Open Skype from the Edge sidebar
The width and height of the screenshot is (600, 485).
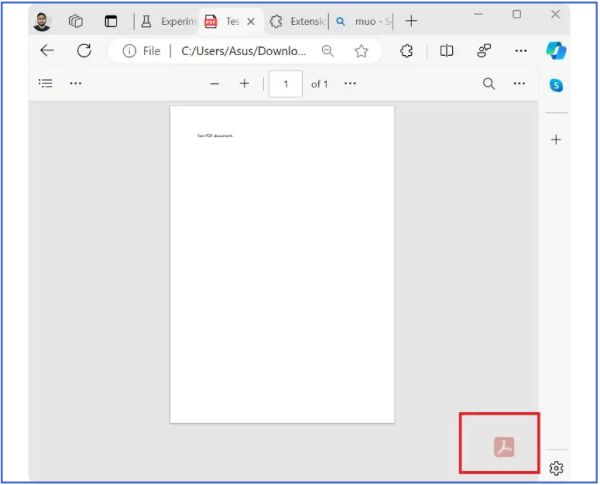[557, 85]
